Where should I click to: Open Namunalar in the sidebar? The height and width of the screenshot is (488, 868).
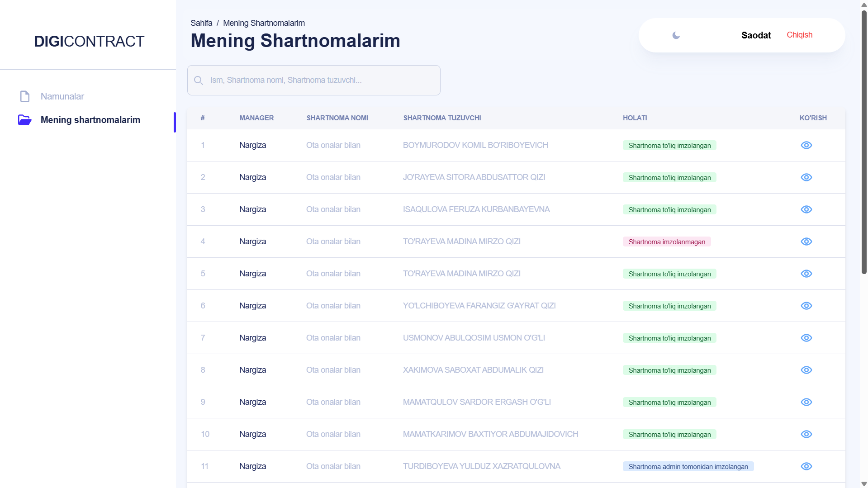(62, 96)
